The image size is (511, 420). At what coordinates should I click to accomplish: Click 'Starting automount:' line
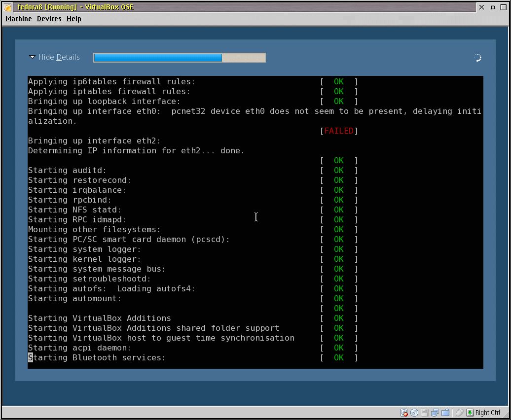[x=74, y=299]
